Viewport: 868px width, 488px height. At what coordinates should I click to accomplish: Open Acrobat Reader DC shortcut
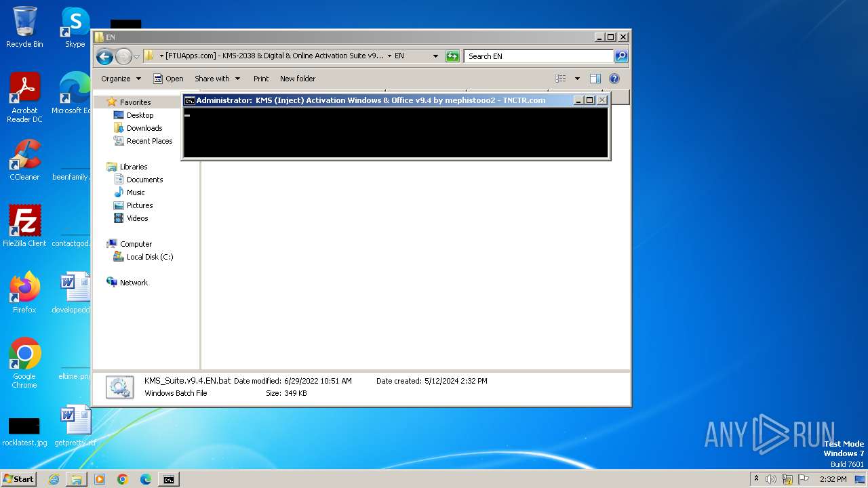[24, 98]
